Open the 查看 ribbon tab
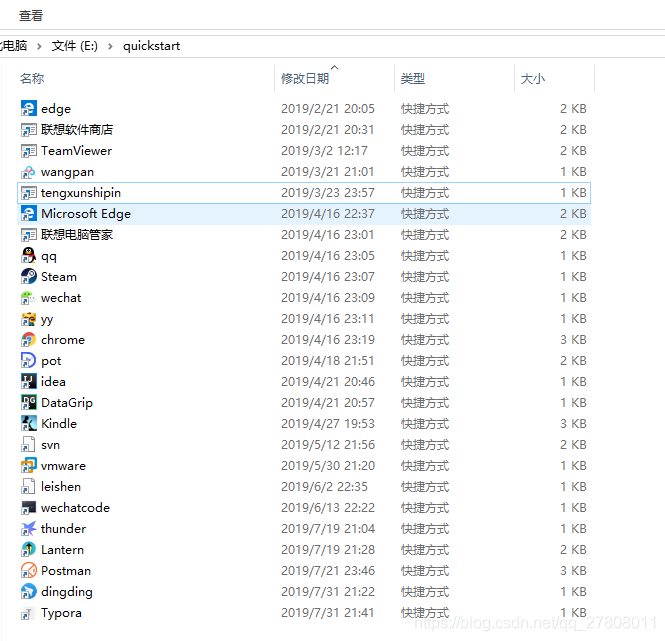The image size is (665, 641). (x=31, y=16)
